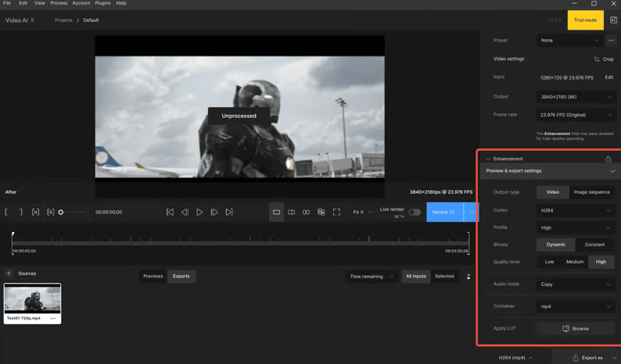Set Quality level to Low
The height and width of the screenshot is (364, 621).
click(549, 262)
